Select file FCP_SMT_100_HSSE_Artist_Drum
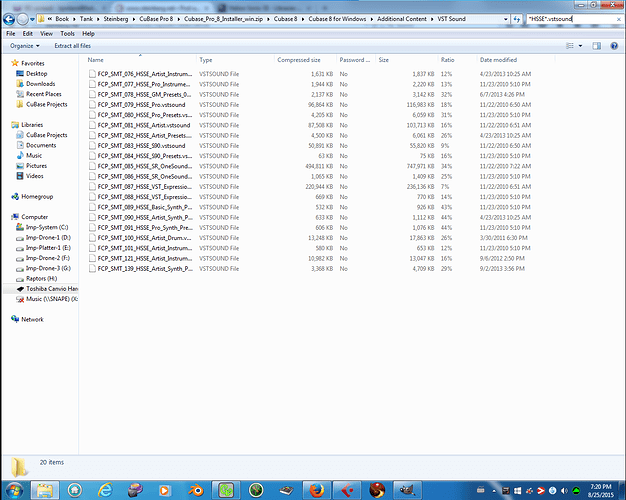The image size is (626, 500). 144,238
